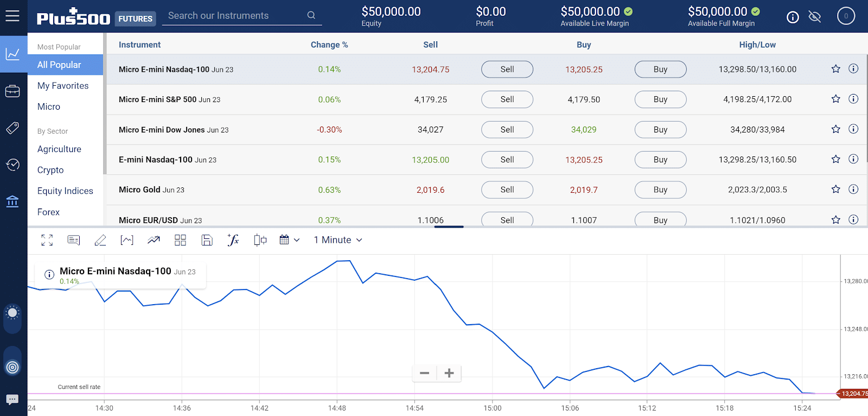Click the search magnifier icon
The height and width of the screenshot is (416, 868).
[x=311, y=15]
